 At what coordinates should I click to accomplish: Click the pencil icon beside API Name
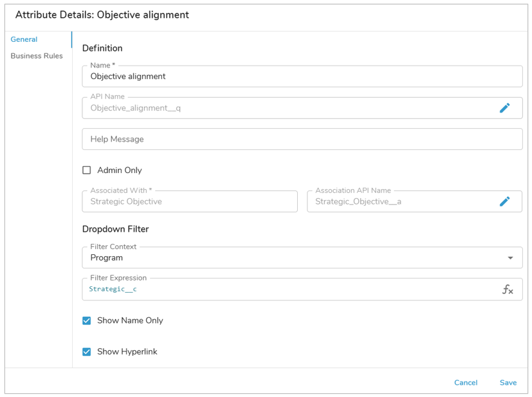[504, 108]
